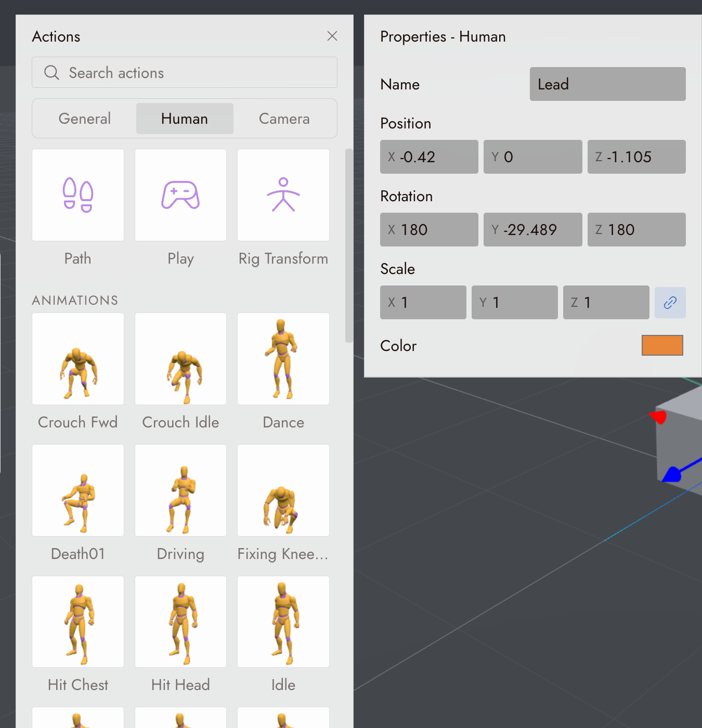Screen dimensions: 702x728
Task: Edit Rotation Y value -29.489
Action: click(533, 229)
